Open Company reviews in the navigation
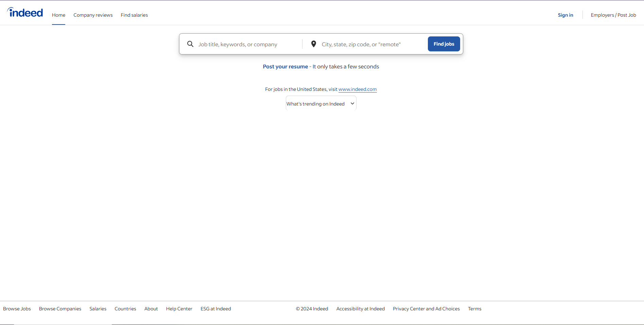Screen dimensions: 644x325 [x=93, y=15]
